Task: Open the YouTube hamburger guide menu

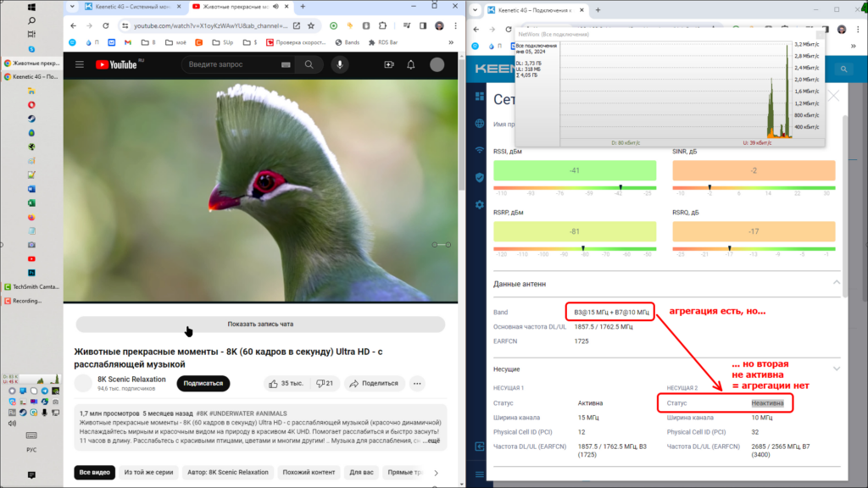Action: click(80, 64)
